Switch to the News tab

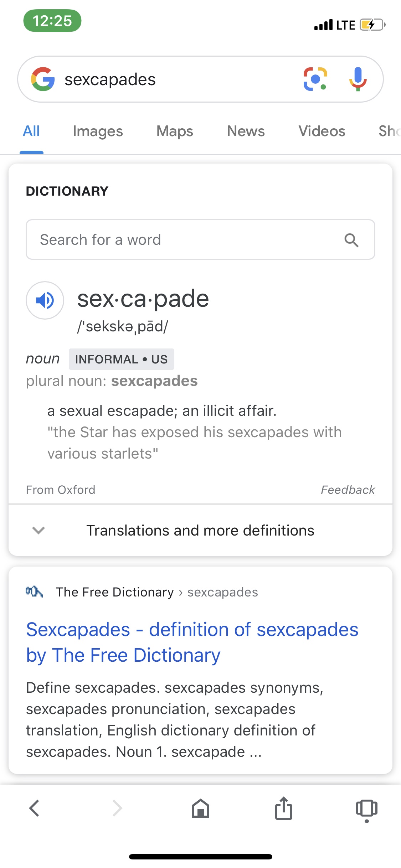pyautogui.click(x=246, y=131)
